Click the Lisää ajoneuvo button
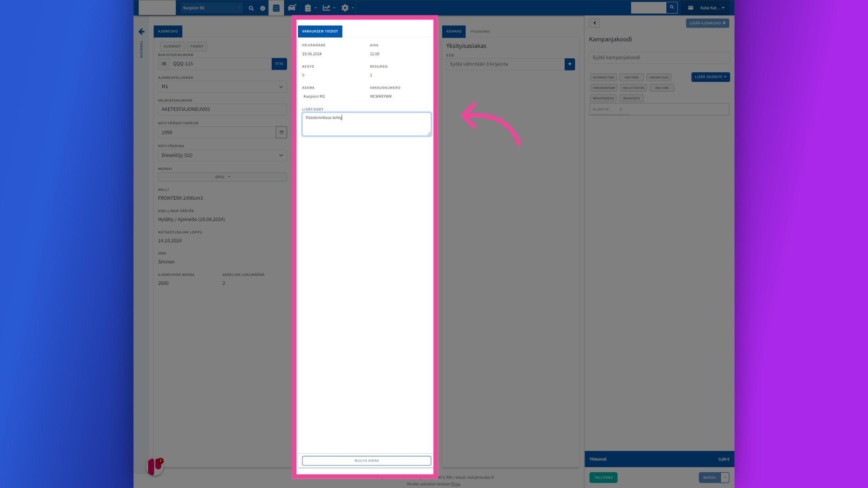The image size is (868, 488). point(707,23)
